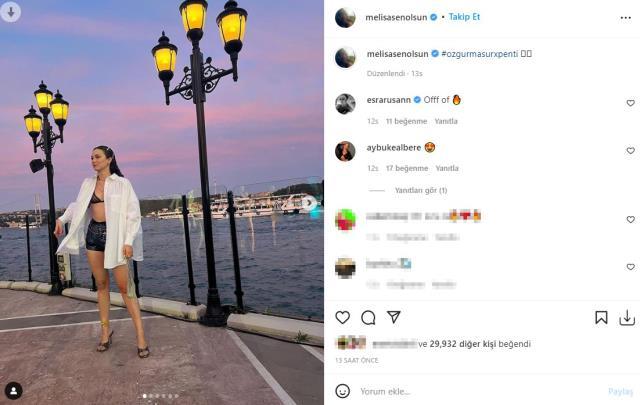Reply to esrarusann via Yanıtla

446,121
